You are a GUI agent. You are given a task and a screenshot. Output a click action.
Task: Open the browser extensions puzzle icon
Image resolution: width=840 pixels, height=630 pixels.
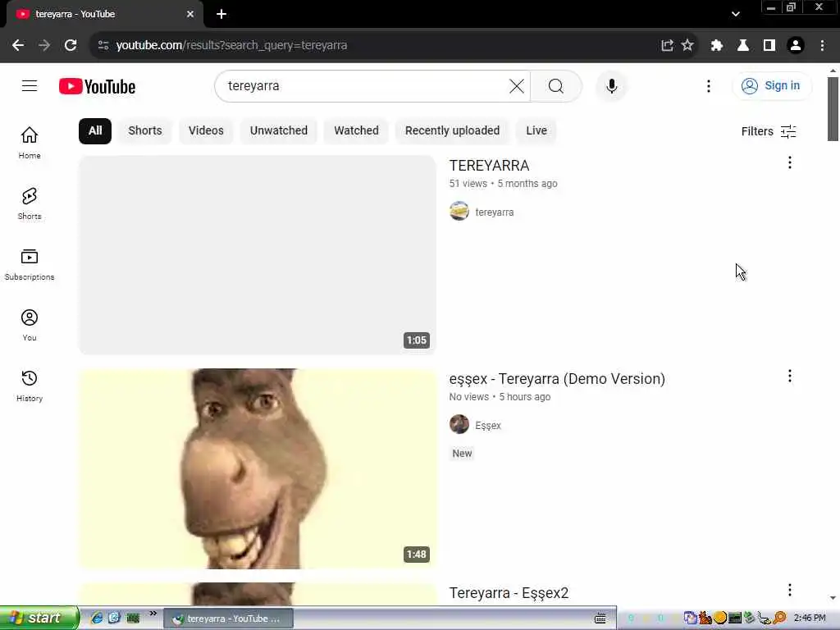[716, 46]
